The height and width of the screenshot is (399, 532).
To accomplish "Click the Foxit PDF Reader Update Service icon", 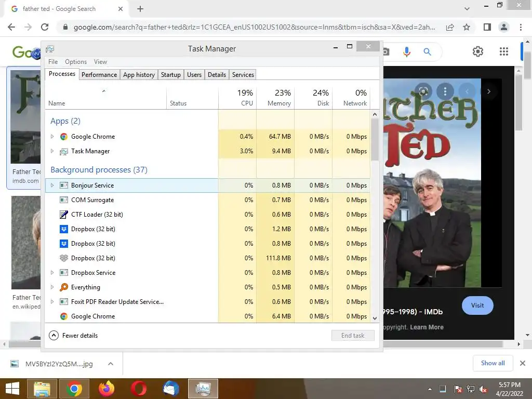I will tap(63, 302).
